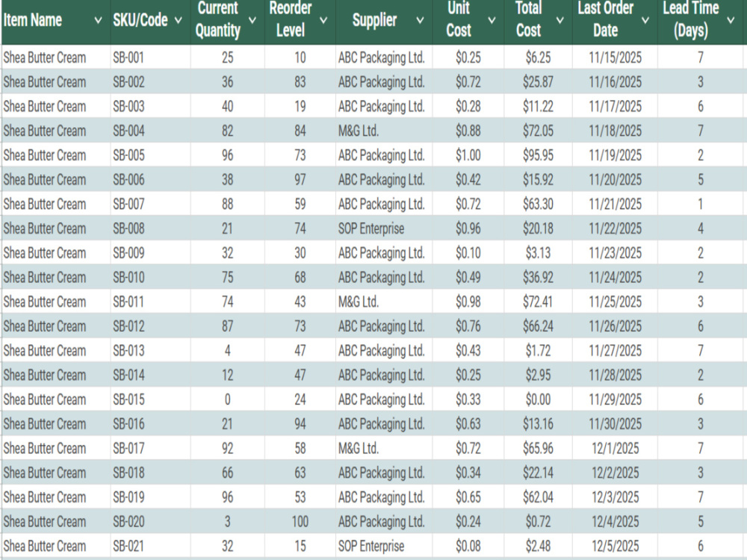Click the total cost $6.25 cell
Image resolution: width=747 pixels, height=560 pixels.
point(539,57)
